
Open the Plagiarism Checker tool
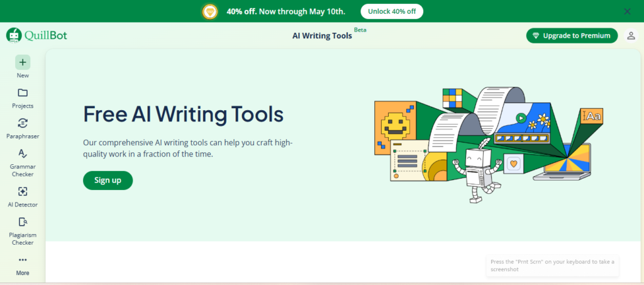point(23,231)
